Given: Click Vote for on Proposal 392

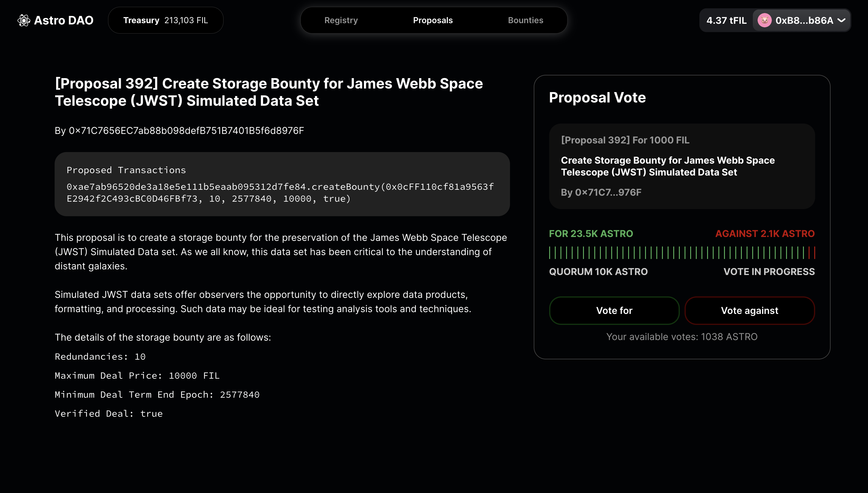Looking at the screenshot, I should pos(614,311).
